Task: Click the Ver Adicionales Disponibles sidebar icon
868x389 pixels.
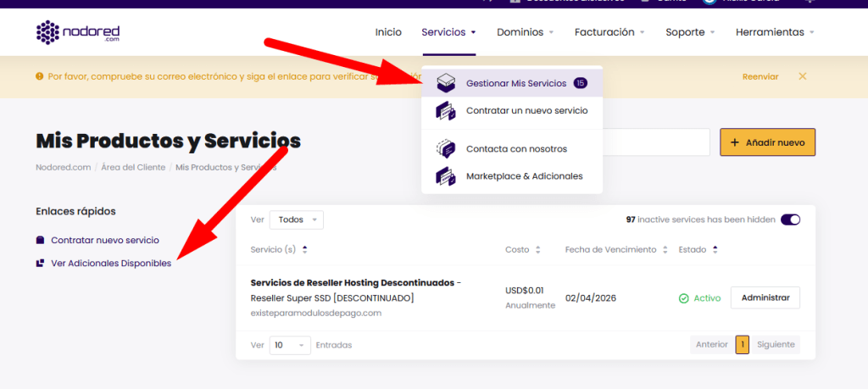Action: pos(40,264)
